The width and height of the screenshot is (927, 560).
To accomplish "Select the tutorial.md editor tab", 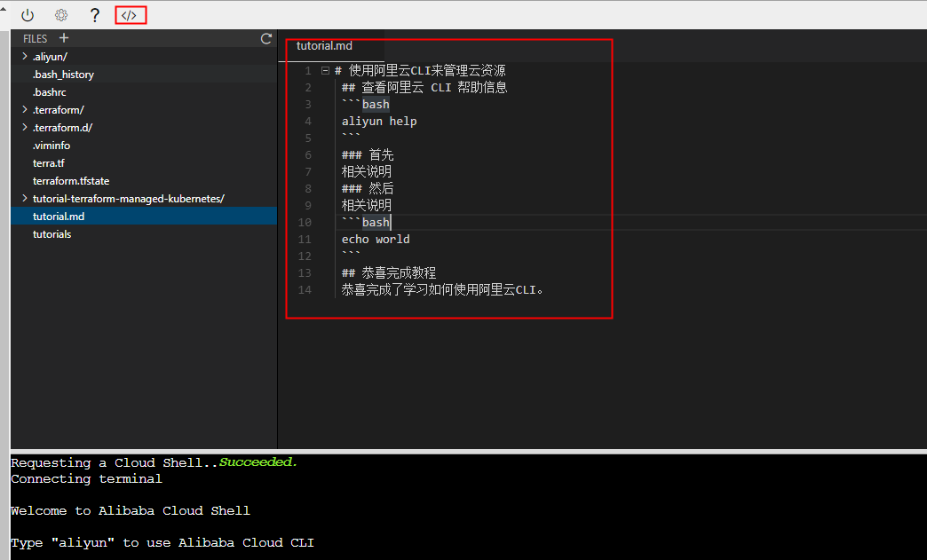I will coord(325,46).
